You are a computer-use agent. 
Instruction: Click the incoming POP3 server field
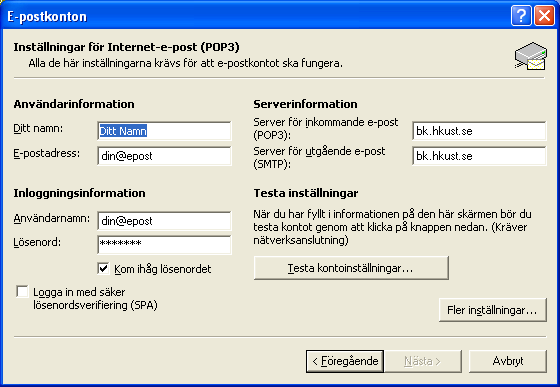(x=479, y=131)
